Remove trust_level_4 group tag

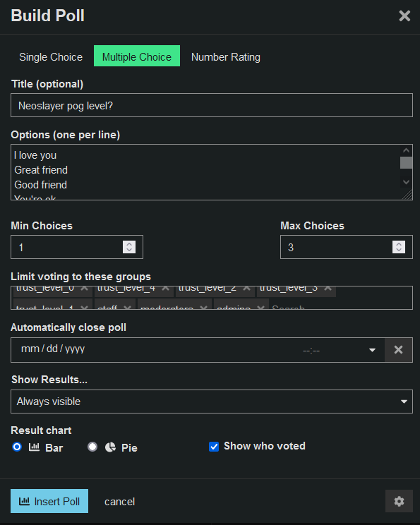point(165,289)
